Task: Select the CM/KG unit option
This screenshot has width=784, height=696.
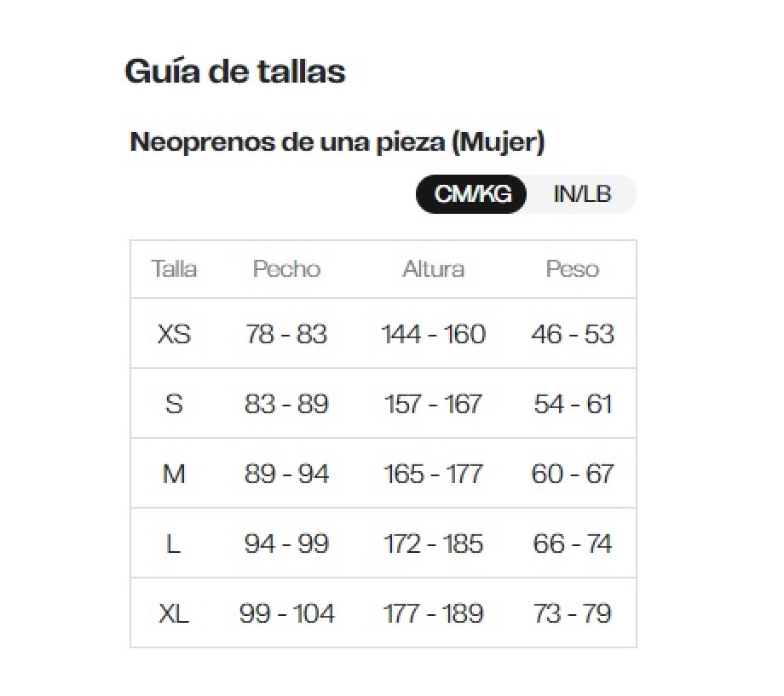Action: 472,194
